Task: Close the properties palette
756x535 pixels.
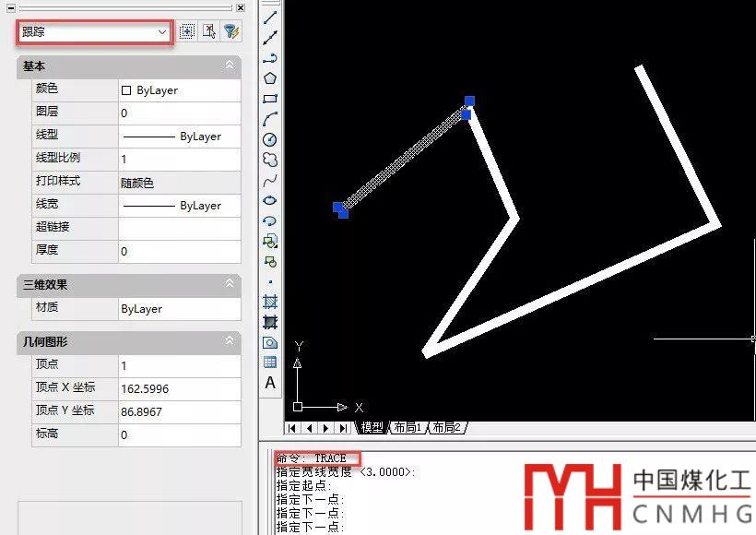Action: 241,7
